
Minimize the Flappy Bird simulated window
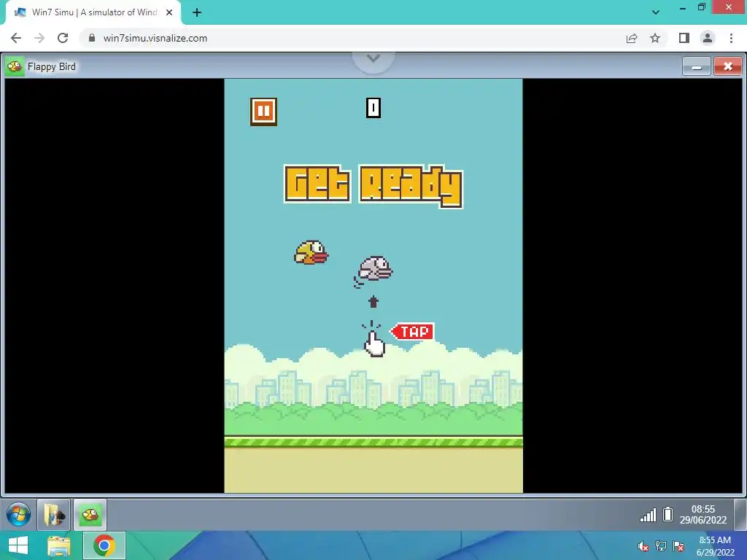tap(697, 66)
